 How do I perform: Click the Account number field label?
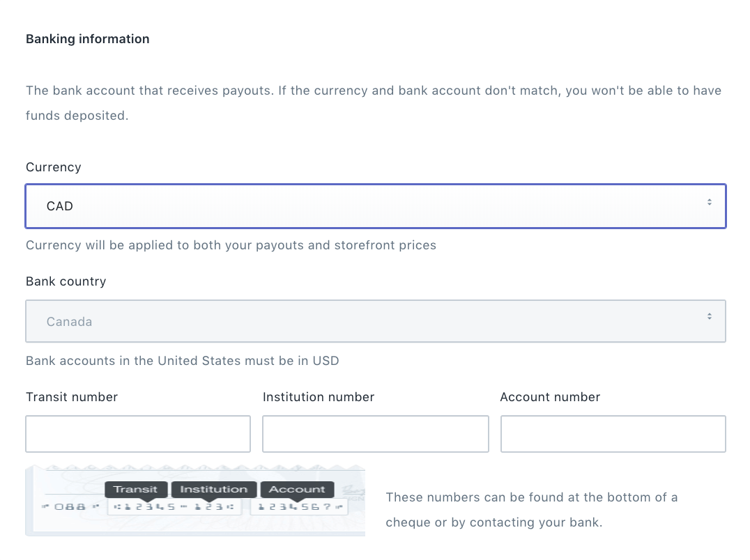click(550, 397)
